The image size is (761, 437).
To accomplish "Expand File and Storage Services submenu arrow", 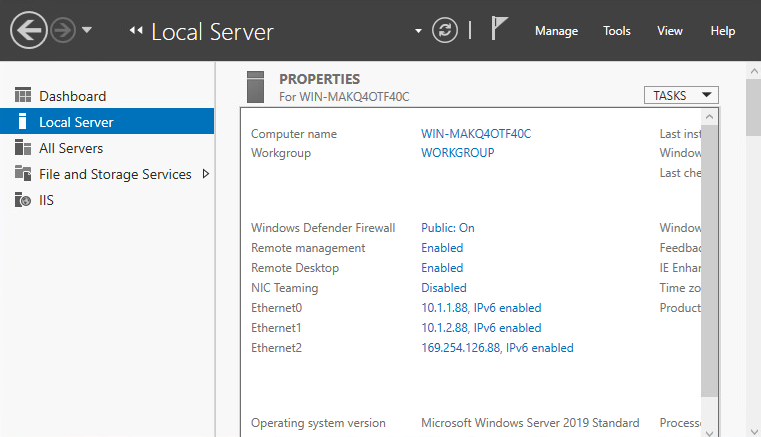I will click(x=206, y=174).
